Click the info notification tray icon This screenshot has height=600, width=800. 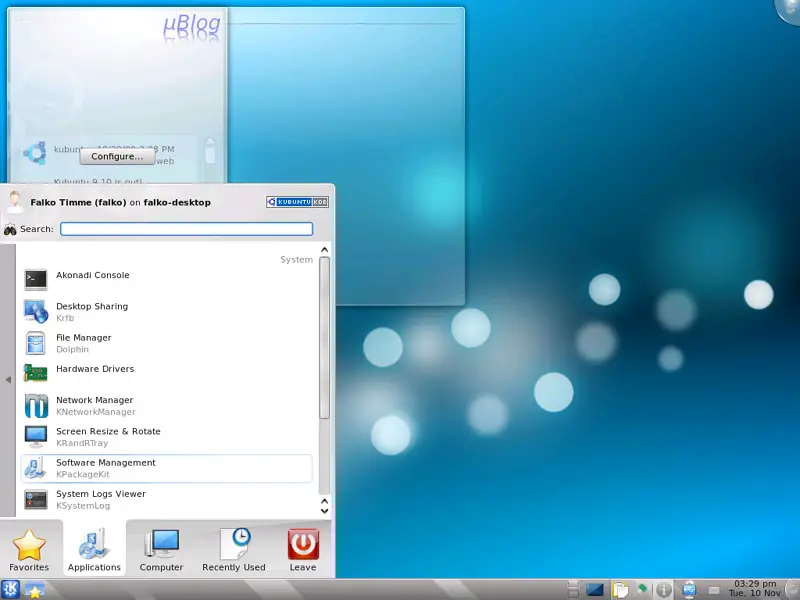pos(663,590)
